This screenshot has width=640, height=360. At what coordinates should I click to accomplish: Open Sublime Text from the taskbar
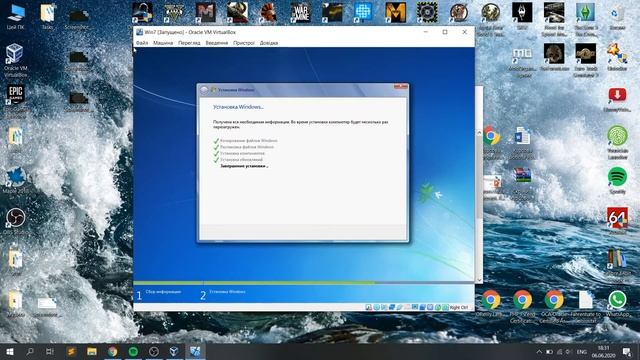71,351
